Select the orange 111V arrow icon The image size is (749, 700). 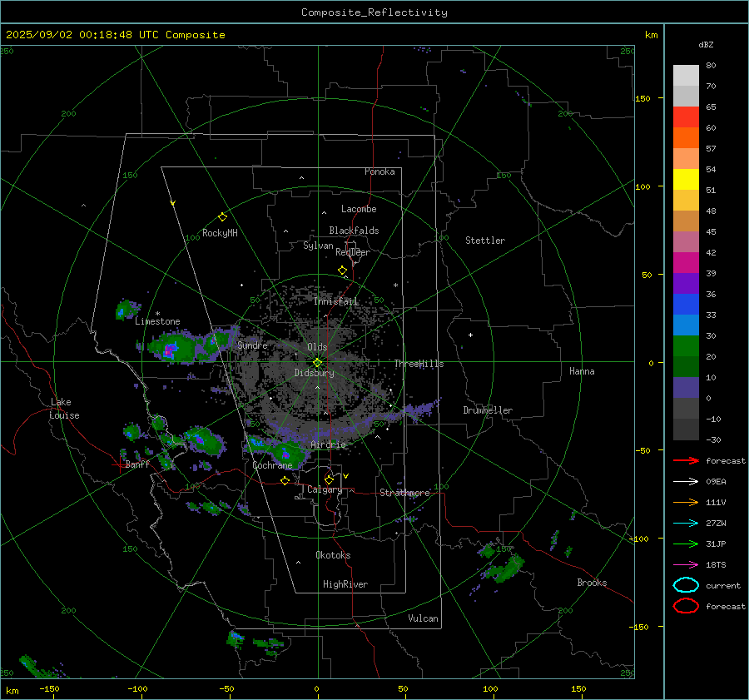pyautogui.click(x=686, y=502)
